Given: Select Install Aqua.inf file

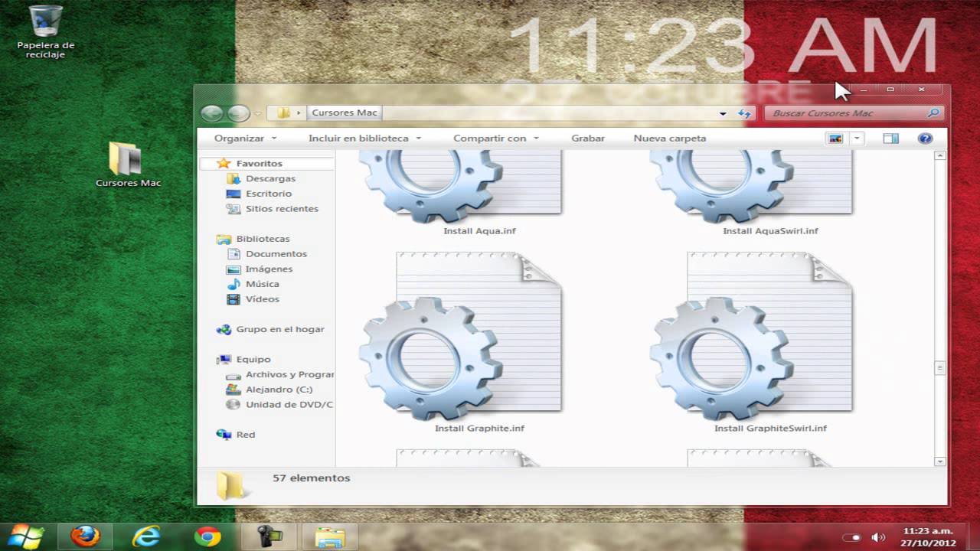Looking at the screenshot, I should 460,191.
